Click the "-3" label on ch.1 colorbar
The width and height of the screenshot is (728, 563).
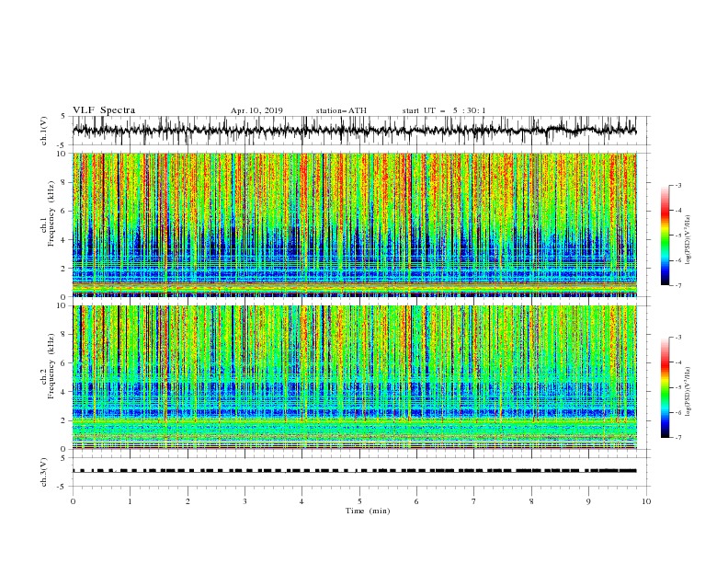tap(678, 185)
